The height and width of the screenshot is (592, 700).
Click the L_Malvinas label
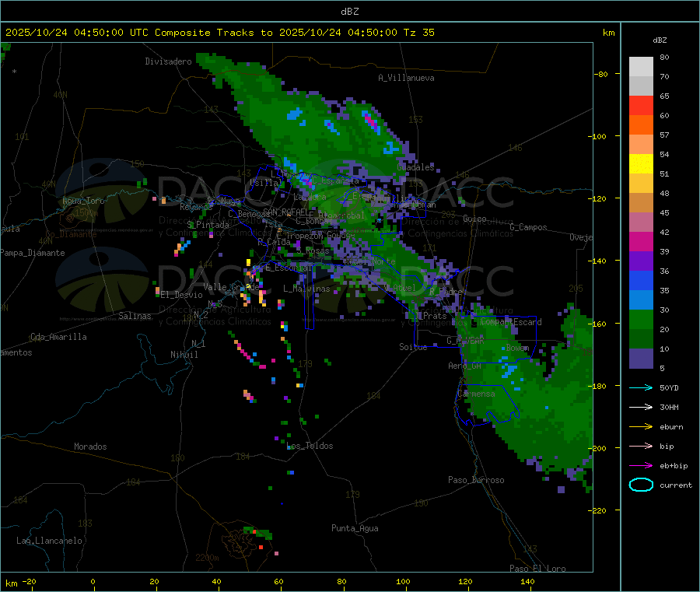click(306, 289)
